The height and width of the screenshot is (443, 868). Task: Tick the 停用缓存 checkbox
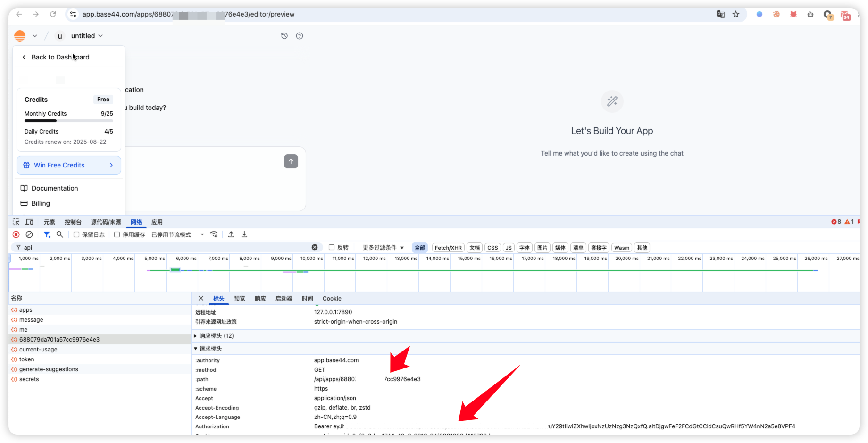click(117, 234)
